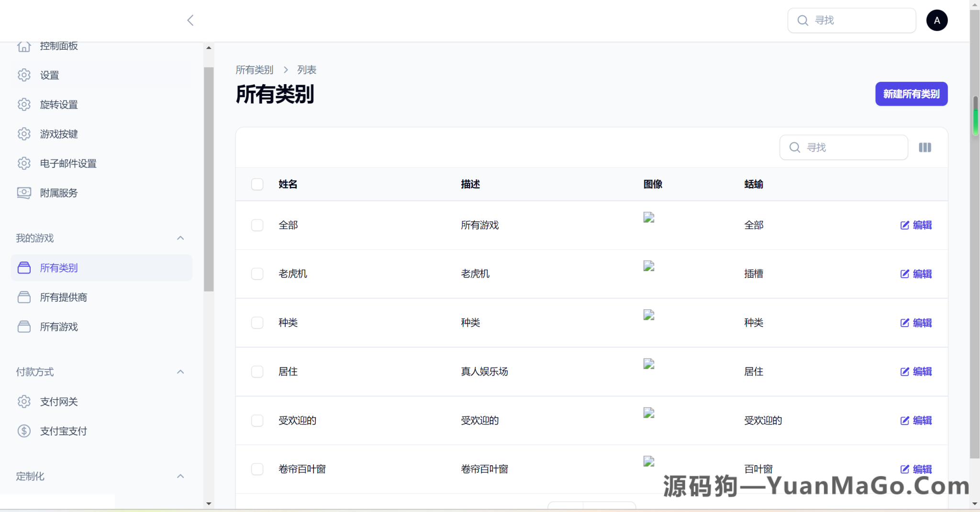Click the back arrow at the top

pos(190,20)
